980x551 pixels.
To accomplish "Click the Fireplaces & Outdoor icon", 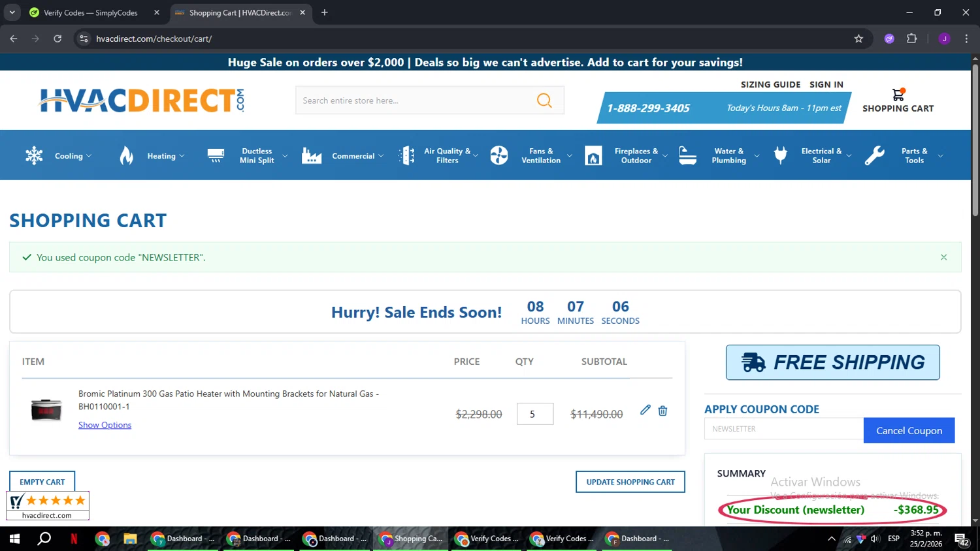I will pyautogui.click(x=593, y=155).
